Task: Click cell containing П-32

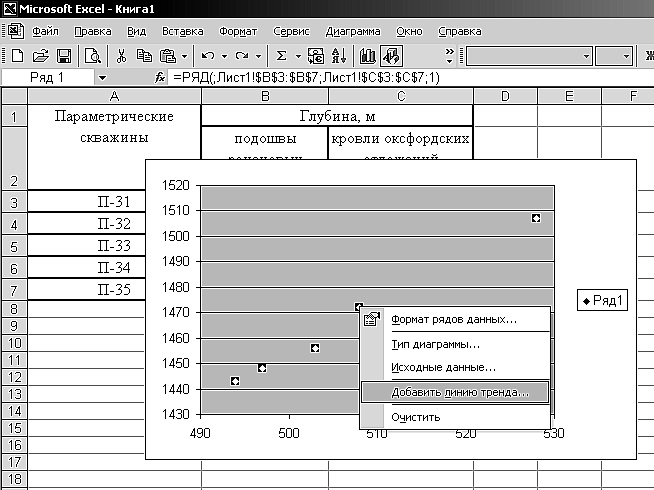Action: (x=87, y=224)
